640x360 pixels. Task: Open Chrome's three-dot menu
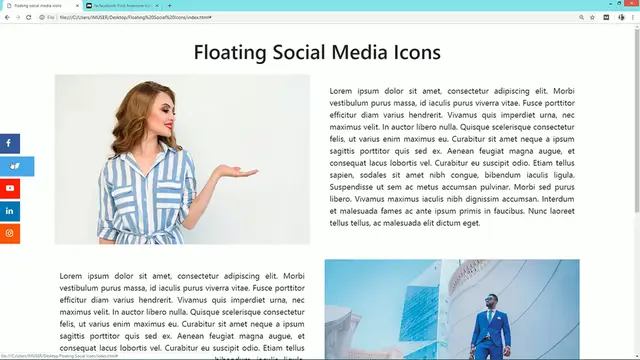(x=633, y=17)
